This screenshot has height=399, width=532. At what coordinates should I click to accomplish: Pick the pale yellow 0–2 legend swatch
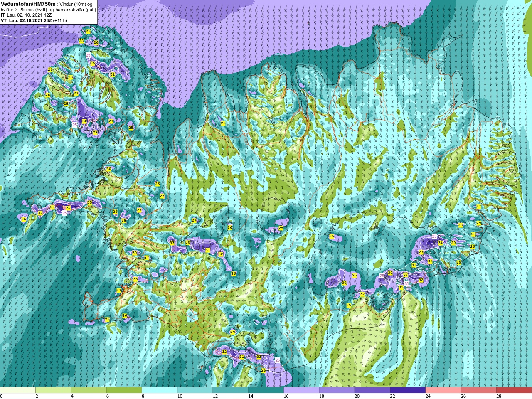point(18,390)
